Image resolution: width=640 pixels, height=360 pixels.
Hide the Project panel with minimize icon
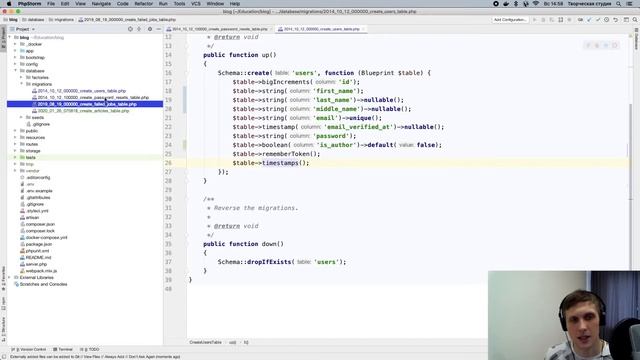tap(158, 29)
